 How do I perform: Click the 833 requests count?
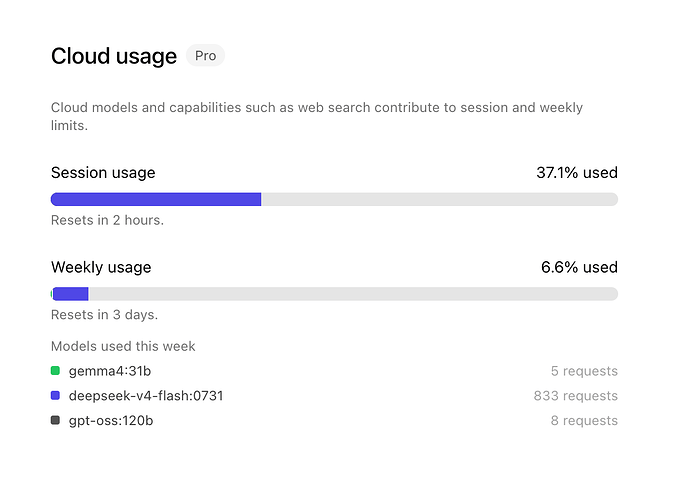tap(576, 396)
